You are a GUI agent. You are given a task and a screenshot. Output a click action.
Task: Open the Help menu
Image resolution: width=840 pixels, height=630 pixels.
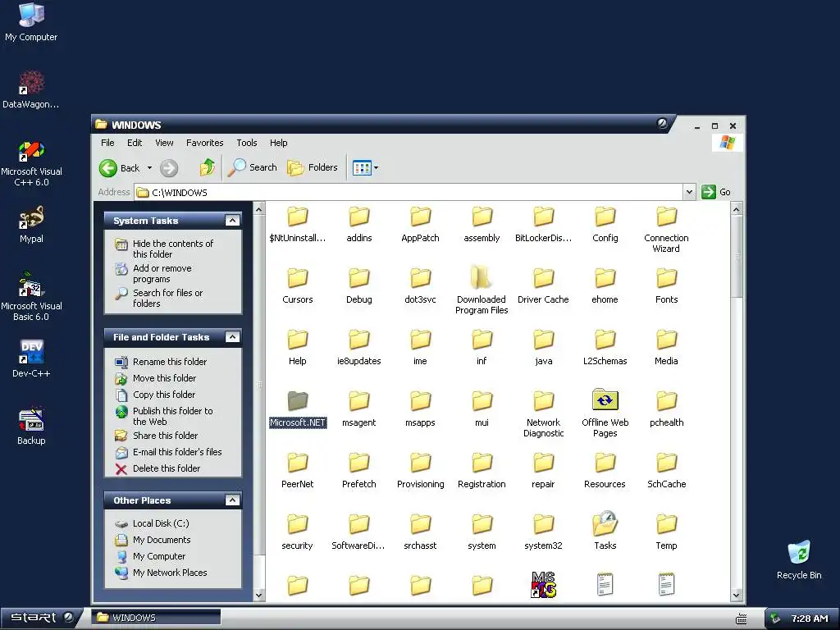[x=279, y=143]
